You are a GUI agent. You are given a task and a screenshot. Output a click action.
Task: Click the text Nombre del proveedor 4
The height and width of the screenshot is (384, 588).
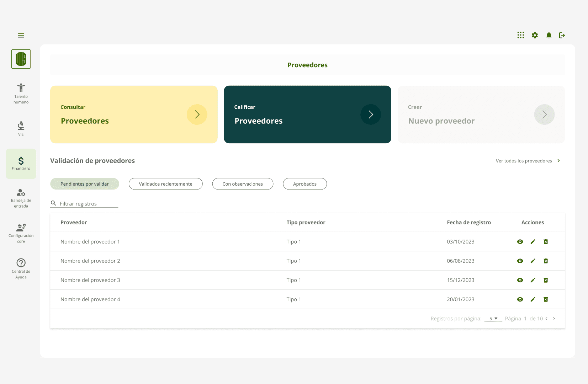tap(90, 299)
